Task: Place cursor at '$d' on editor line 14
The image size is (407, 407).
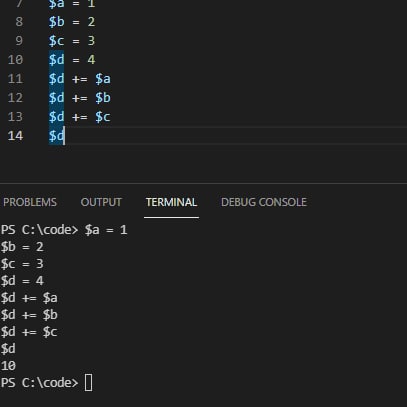Action: tap(56, 136)
